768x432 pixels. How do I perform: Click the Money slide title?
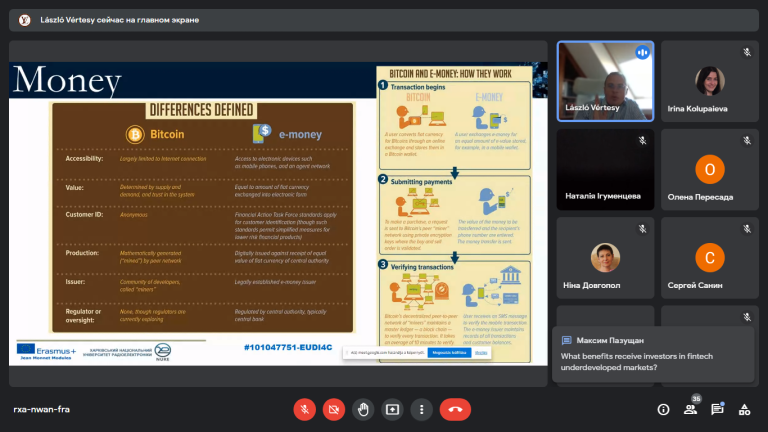pos(67,80)
